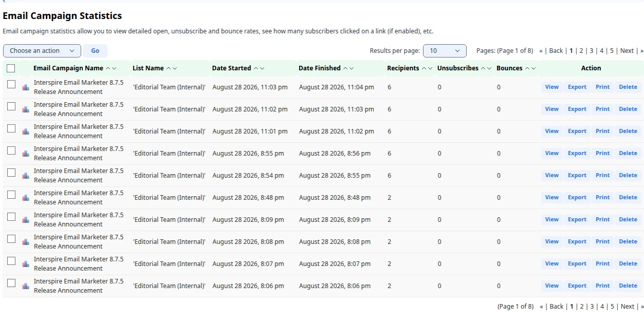Click the Date Finished column header text
The width and height of the screenshot is (644, 322).
(320, 68)
